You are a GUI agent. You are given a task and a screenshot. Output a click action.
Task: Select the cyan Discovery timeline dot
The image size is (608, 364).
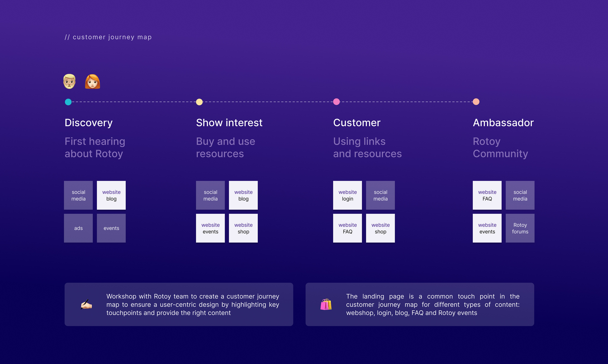pyautogui.click(x=68, y=102)
